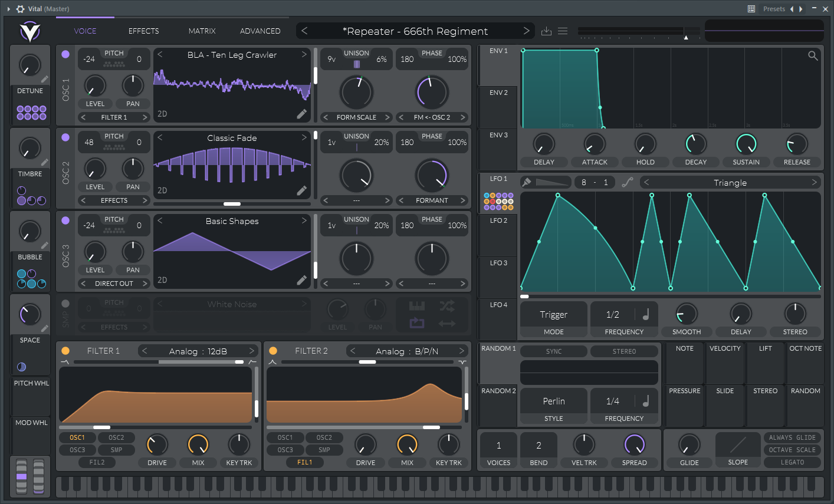This screenshot has height=504, width=834.
Task: Switch to the EFFECTS tab
Action: [143, 31]
